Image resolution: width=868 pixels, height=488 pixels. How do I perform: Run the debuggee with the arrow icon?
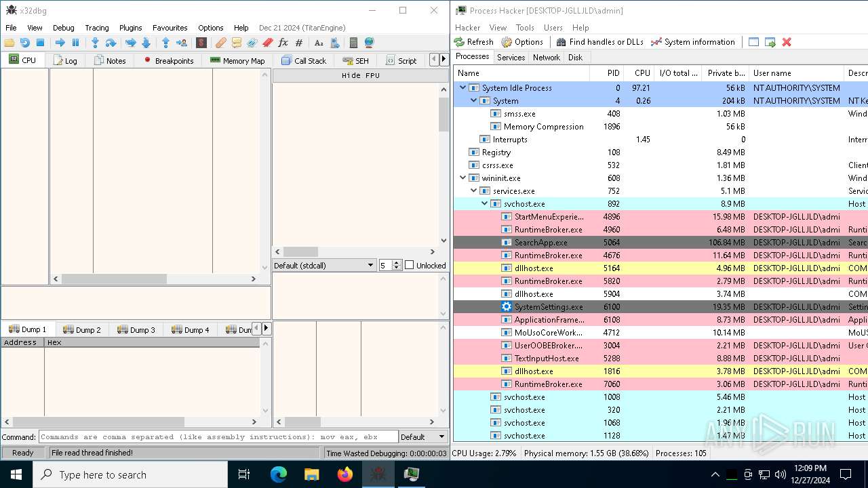tap(60, 43)
